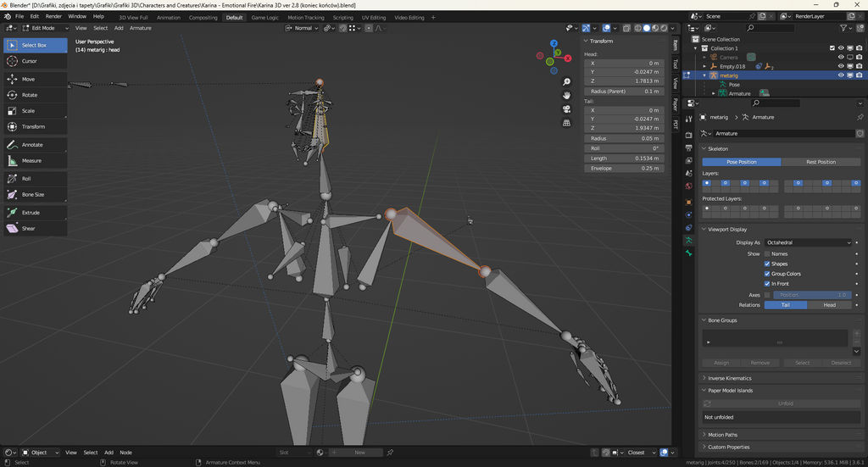The width and height of the screenshot is (868, 467).
Task: Open the Display As dropdown
Action: pyautogui.click(x=808, y=242)
